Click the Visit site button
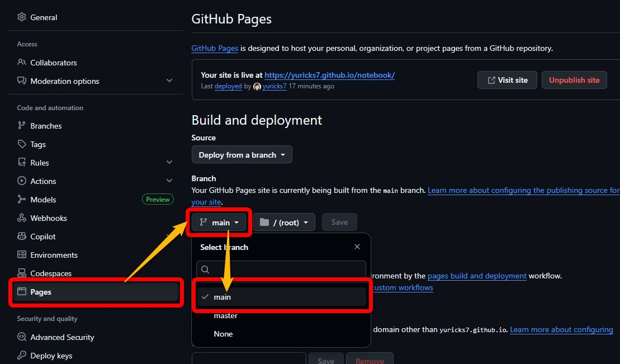The image size is (620, 364). (x=507, y=80)
